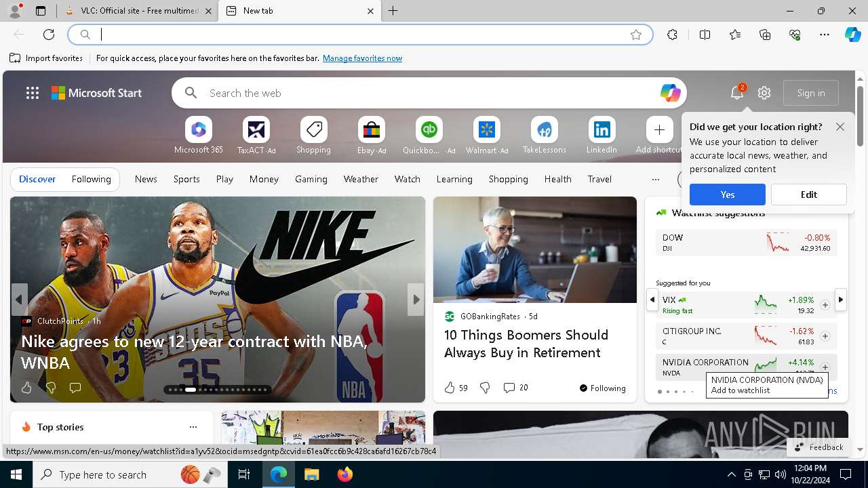Open Copilot in the Edge toolbar
868x488 pixels.
tap(852, 35)
